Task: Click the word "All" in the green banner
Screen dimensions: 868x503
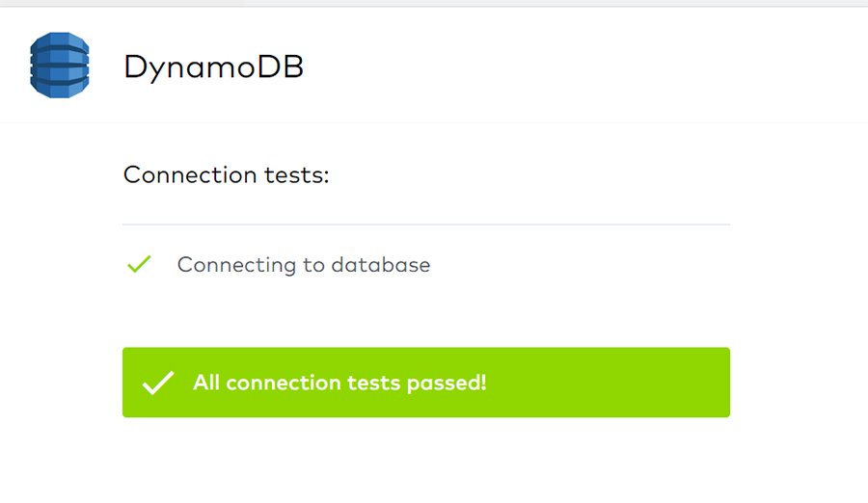Action: click(207, 383)
